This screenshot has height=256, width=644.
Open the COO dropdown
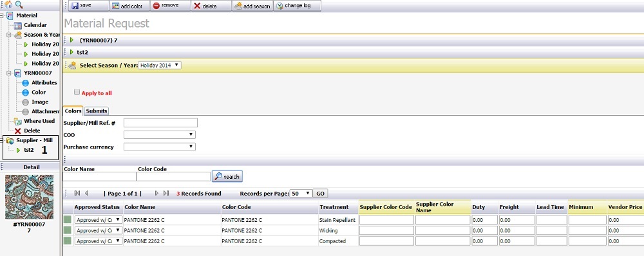coord(160,134)
